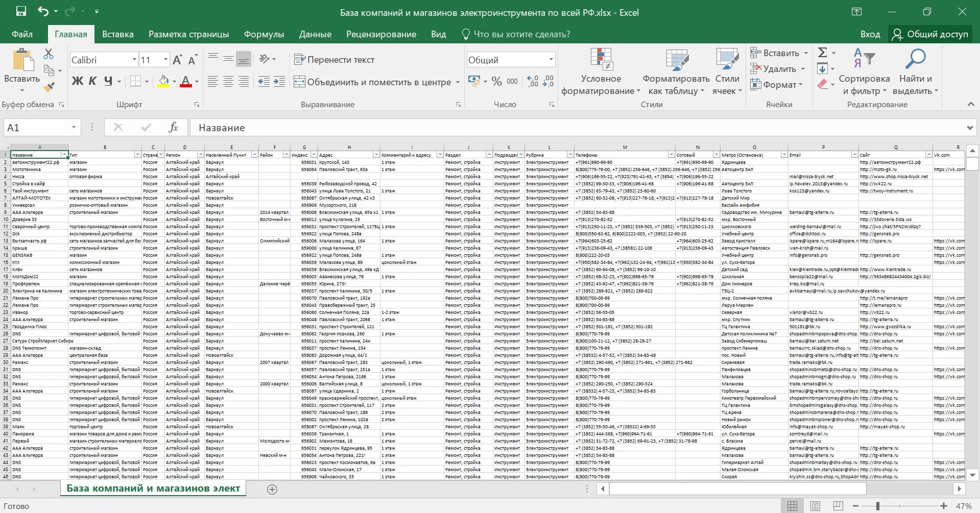Switch to Вставка ribbon tab
The image size is (980, 513).
tap(117, 34)
